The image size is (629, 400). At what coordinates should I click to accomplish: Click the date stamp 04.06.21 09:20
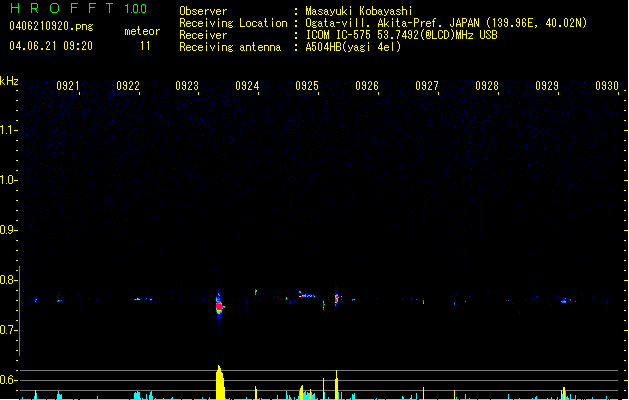51,46
